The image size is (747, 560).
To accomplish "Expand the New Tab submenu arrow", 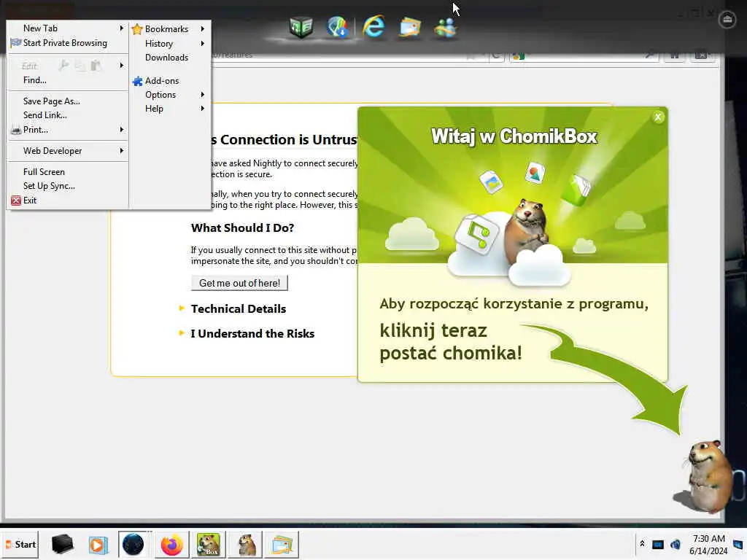I will pos(122,28).
